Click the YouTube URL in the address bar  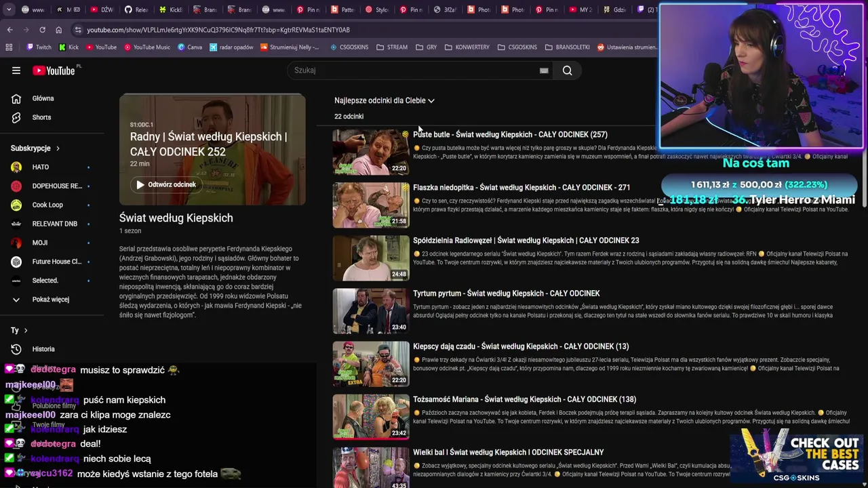point(218,30)
